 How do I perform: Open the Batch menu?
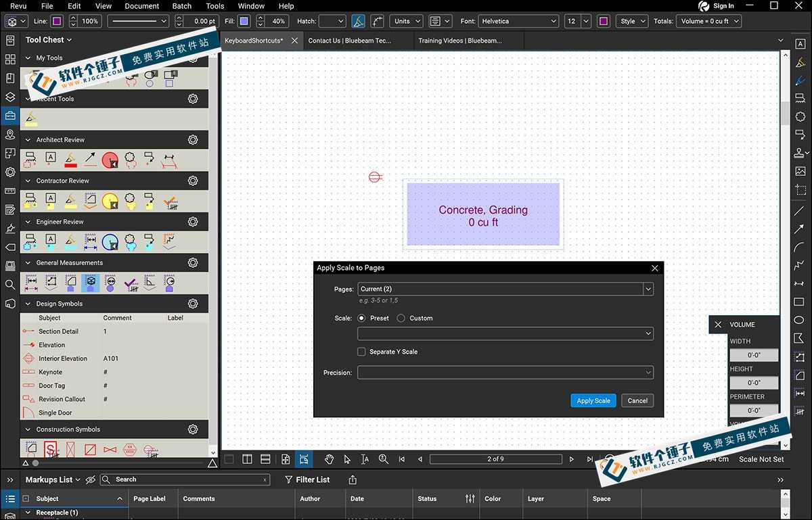[x=182, y=6]
